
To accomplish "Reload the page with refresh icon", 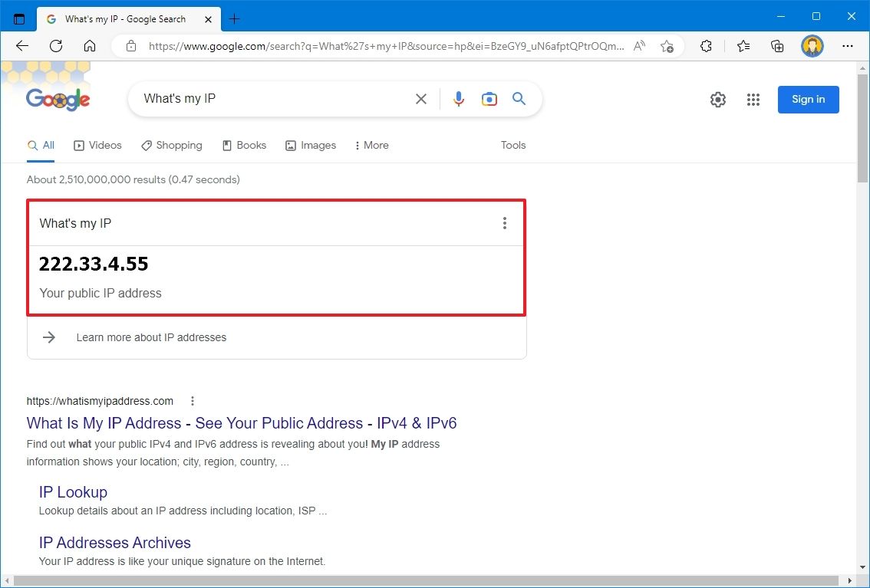I will click(55, 46).
